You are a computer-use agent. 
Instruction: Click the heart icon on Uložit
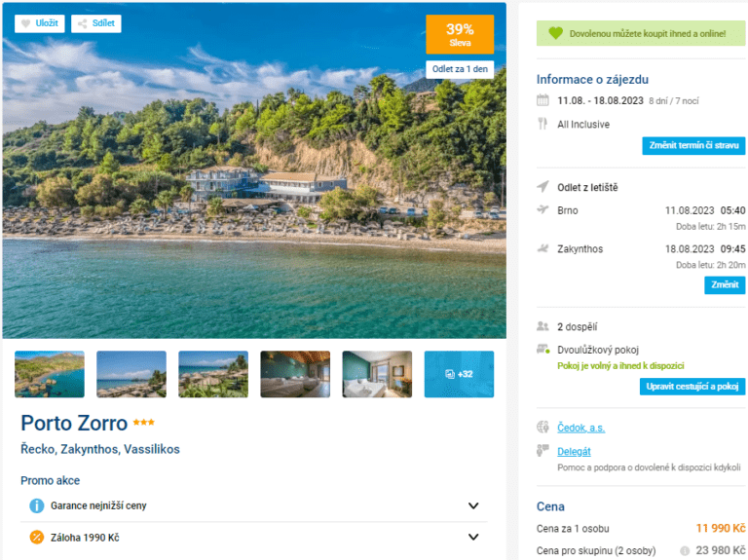click(x=26, y=23)
